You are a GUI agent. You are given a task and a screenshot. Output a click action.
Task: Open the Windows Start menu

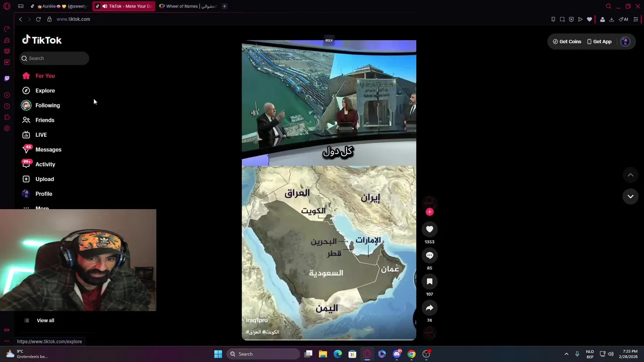click(x=218, y=354)
